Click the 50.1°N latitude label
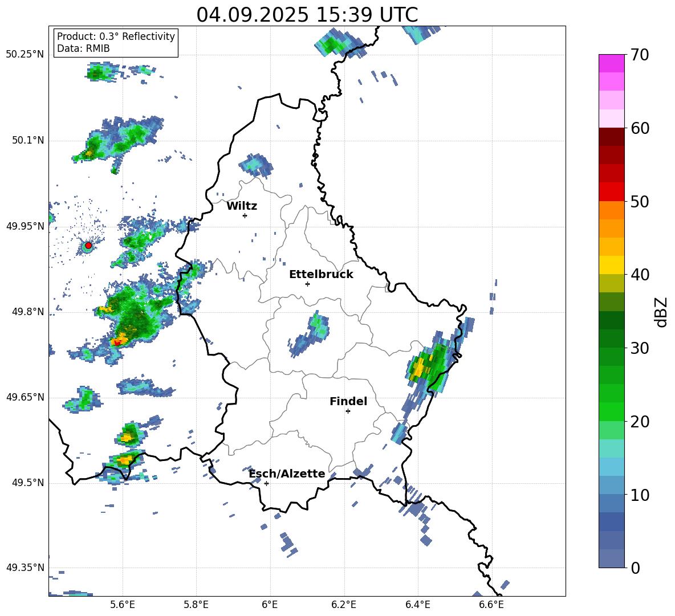The width and height of the screenshot is (675, 616). point(28,141)
